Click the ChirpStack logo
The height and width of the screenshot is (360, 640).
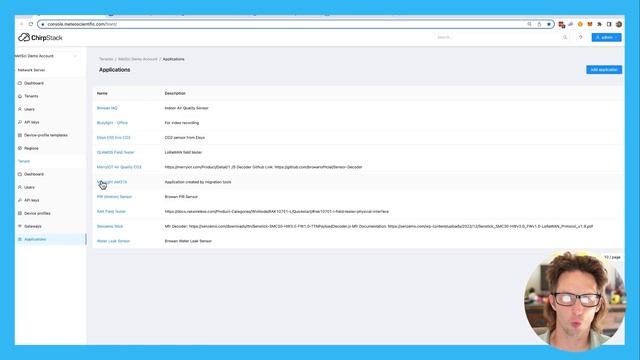40,38
